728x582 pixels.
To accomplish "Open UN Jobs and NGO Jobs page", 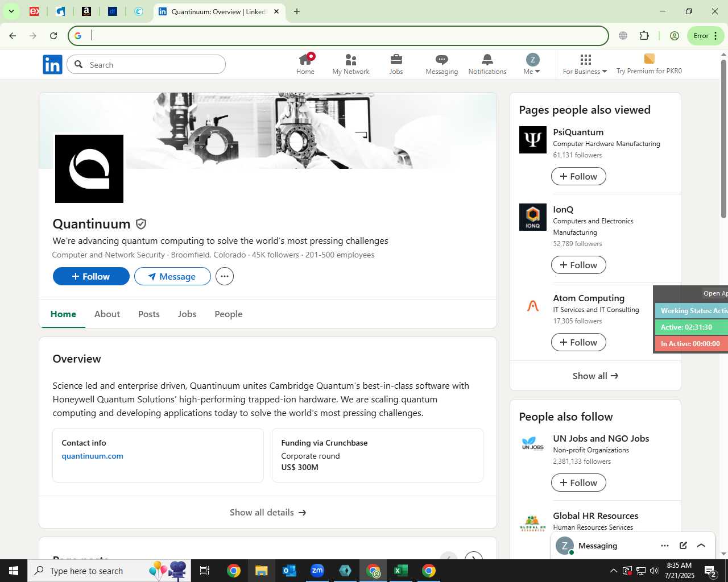I will pyautogui.click(x=601, y=438).
